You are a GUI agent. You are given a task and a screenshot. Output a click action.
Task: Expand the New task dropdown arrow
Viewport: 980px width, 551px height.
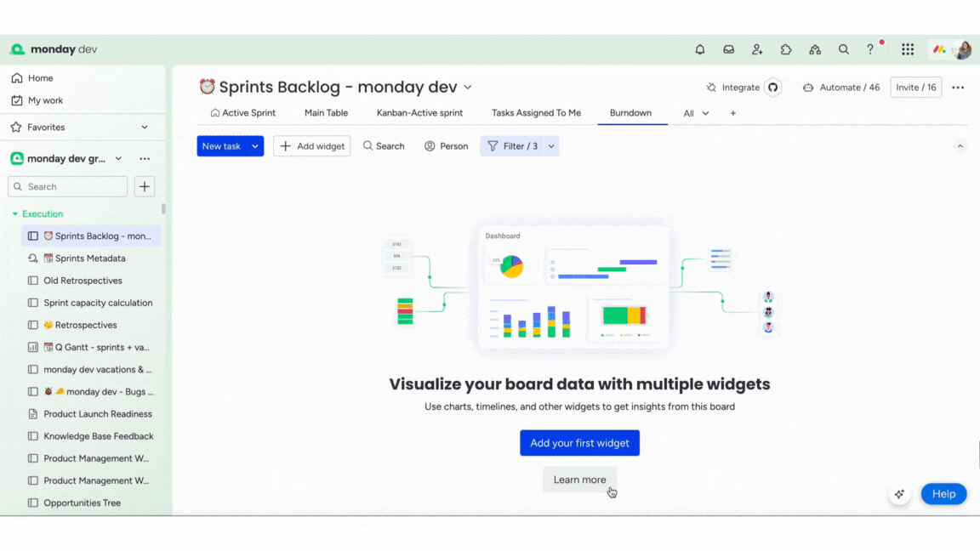point(254,146)
